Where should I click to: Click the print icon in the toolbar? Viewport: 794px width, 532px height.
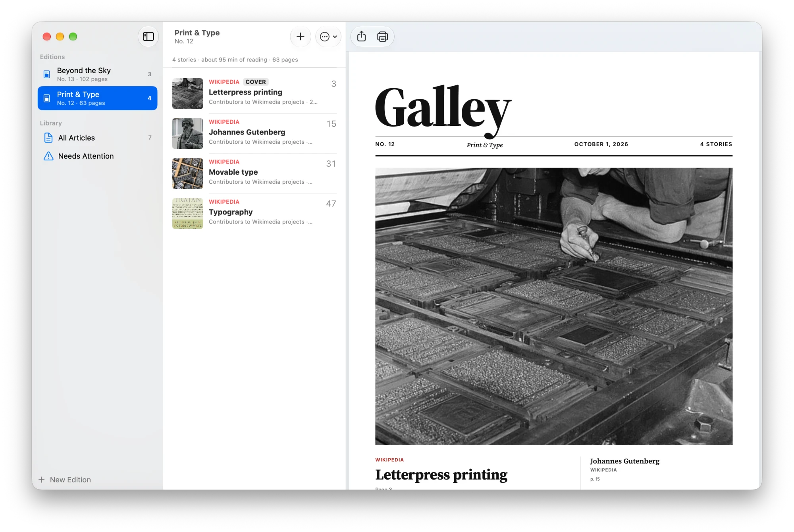[x=382, y=37]
